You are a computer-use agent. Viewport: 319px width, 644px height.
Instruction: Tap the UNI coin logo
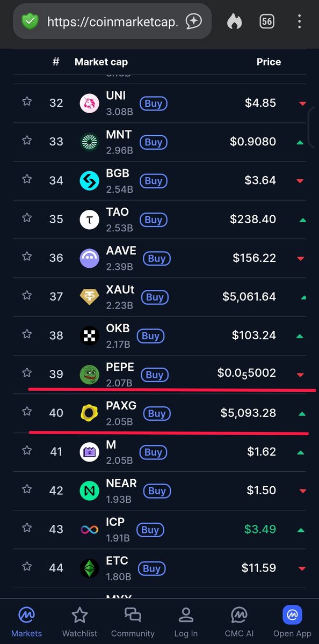pos(90,103)
